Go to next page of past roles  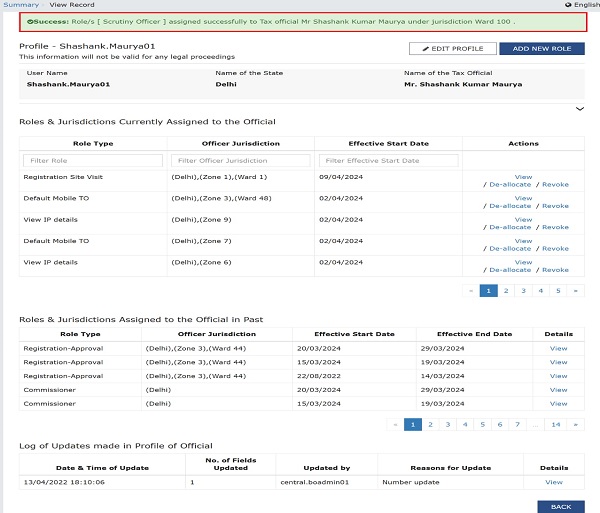point(576,425)
